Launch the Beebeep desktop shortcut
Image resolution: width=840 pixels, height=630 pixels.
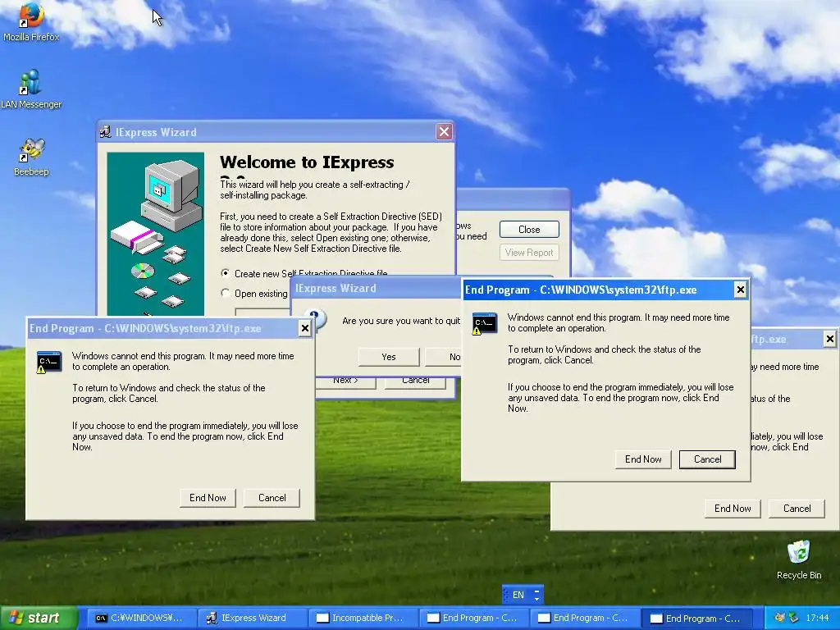[31, 157]
